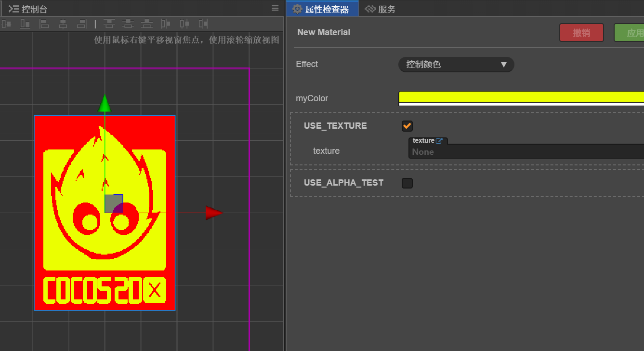
Task: Click the distribute vertical centers icon
Action: 128,24
